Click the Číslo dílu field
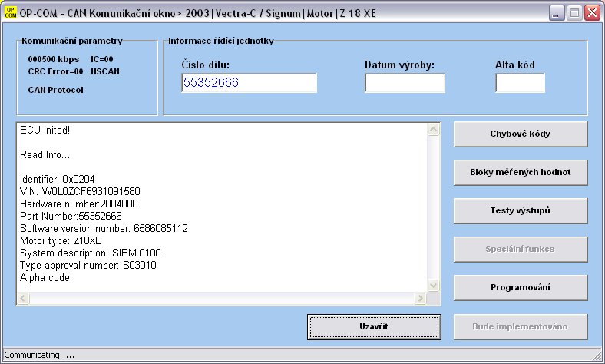 pyautogui.click(x=249, y=83)
